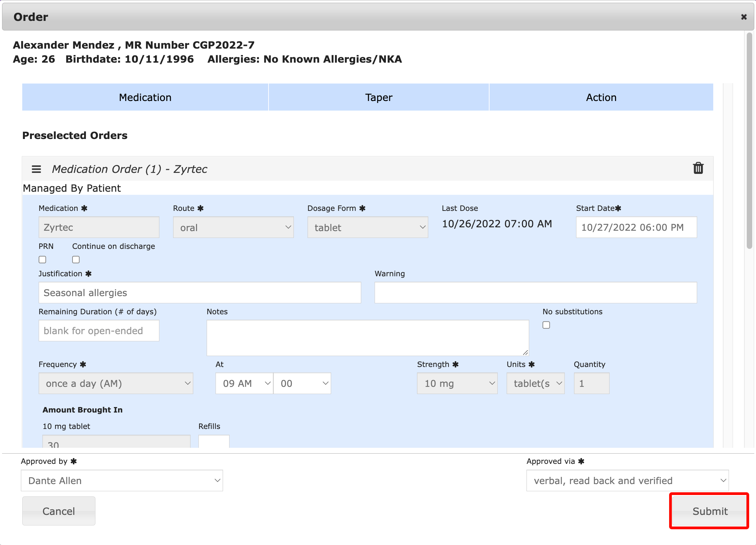Image resolution: width=756 pixels, height=545 pixels.
Task: Open the Frequency dropdown once a day (AM)
Action: (x=116, y=383)
